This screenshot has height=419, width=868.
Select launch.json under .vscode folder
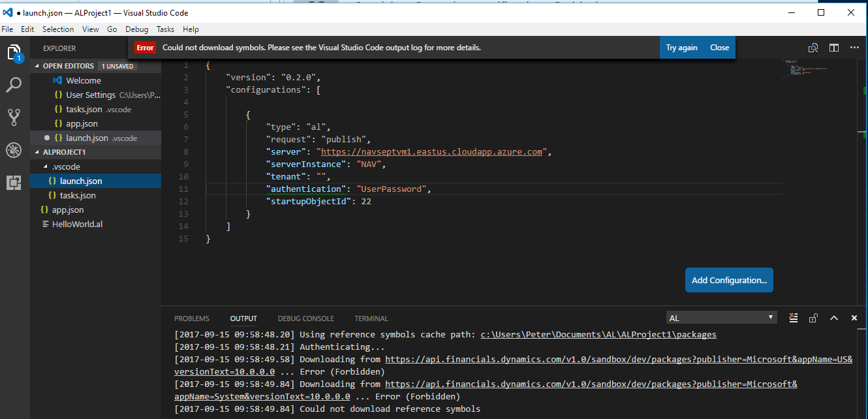95,181
